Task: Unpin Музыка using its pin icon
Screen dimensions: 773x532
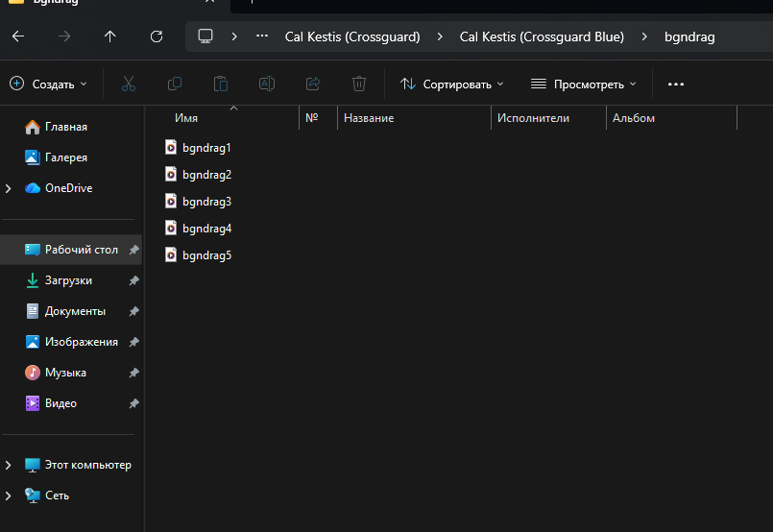Action: [x=134, y=373]
